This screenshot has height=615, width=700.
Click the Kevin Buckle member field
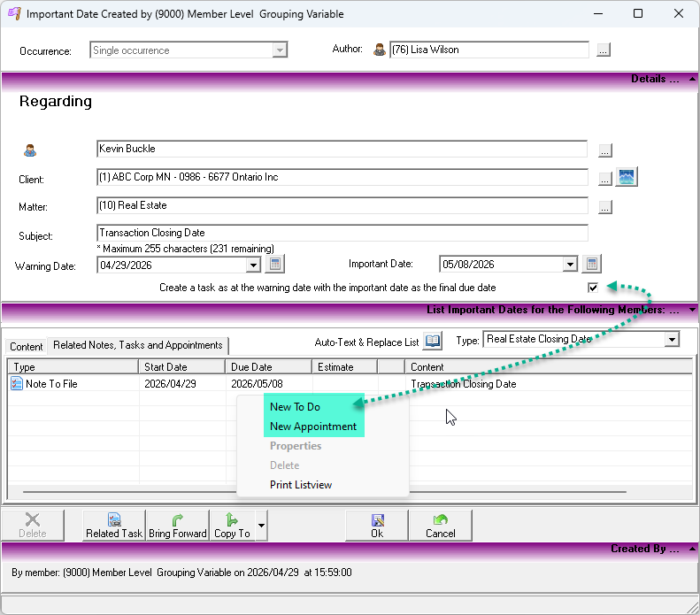(x=342, y=149)
